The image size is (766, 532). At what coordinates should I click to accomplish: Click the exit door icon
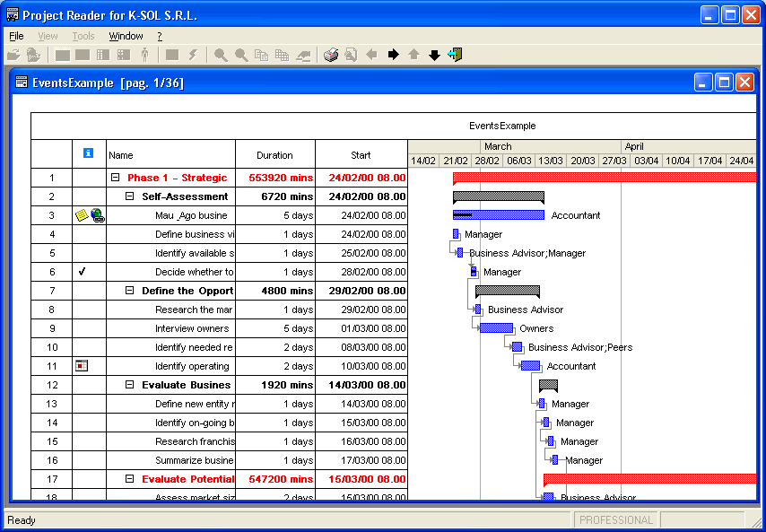click(x=455, y=55)
